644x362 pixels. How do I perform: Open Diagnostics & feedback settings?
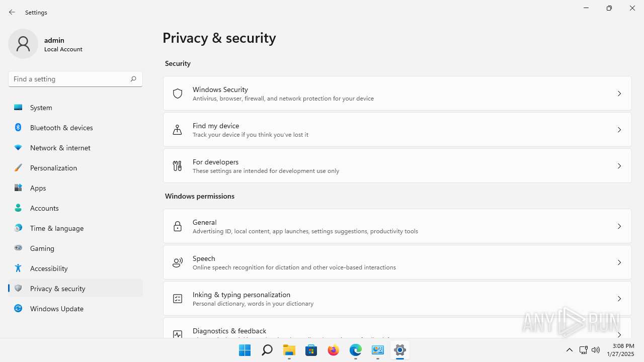[229, 331]
